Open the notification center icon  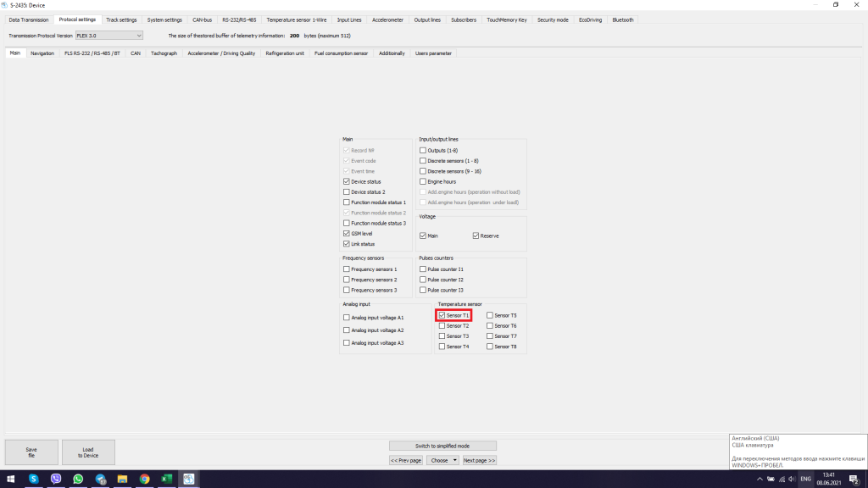click(x=854, y=479)
